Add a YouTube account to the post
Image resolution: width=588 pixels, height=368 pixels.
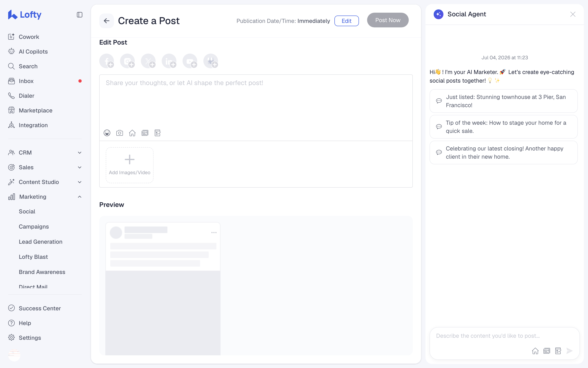[x=190, y=61]
